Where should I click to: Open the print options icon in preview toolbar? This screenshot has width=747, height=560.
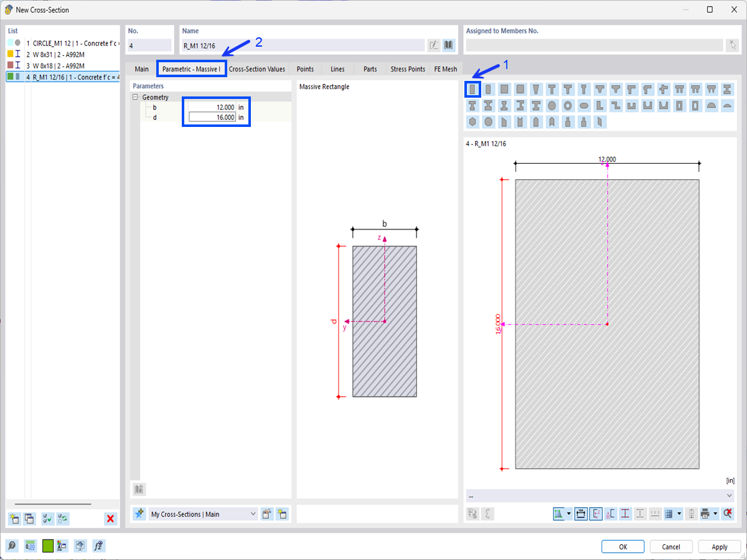pyautogui.click(x=705, y=513)
